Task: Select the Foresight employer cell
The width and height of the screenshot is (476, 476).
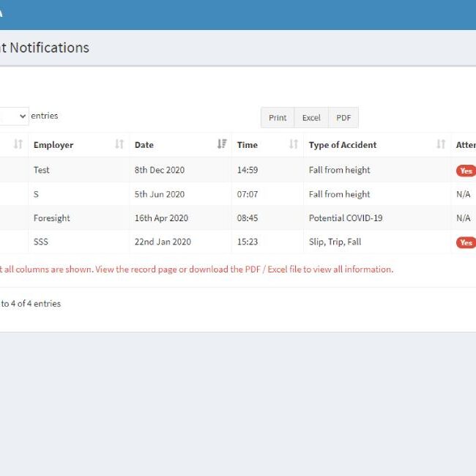Action: [x=52, y=218]
